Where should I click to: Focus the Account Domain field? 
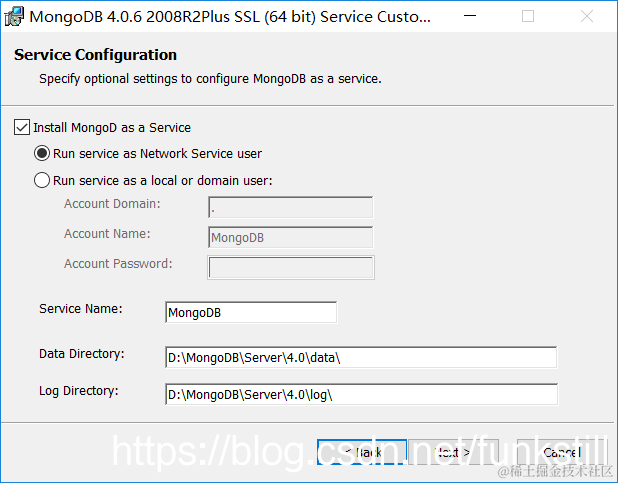tap(290, 207)
